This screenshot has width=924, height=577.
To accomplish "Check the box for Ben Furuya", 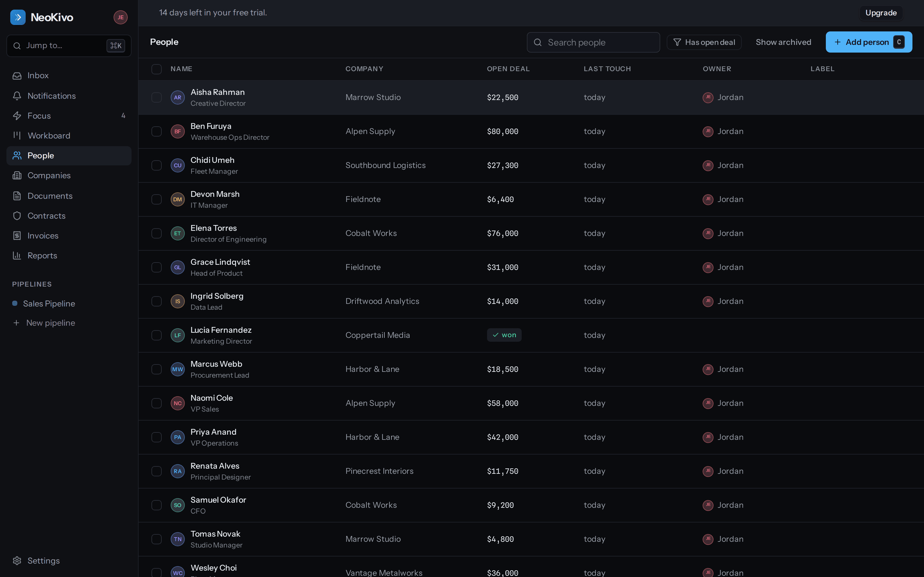I will [157, 131].
